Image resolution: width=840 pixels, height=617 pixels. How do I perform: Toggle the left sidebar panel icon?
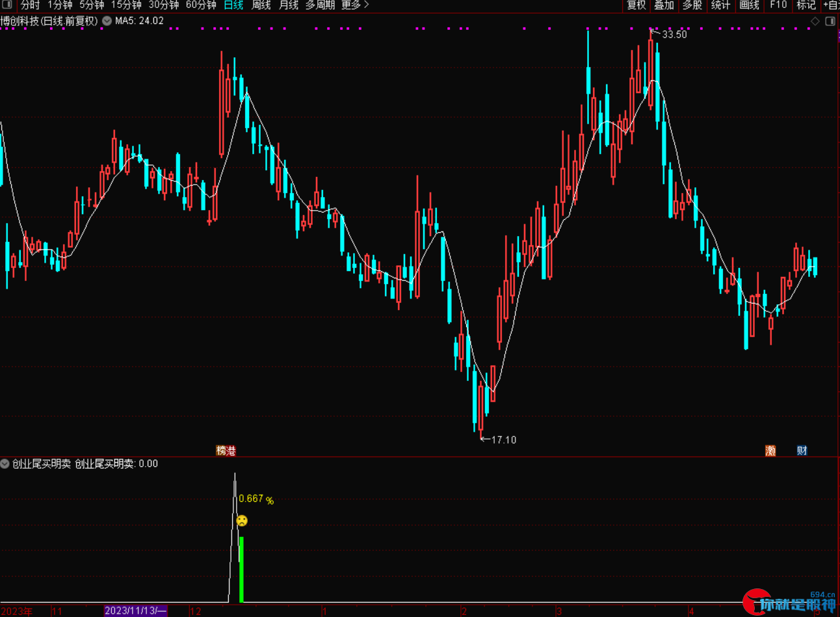point(7,5)
